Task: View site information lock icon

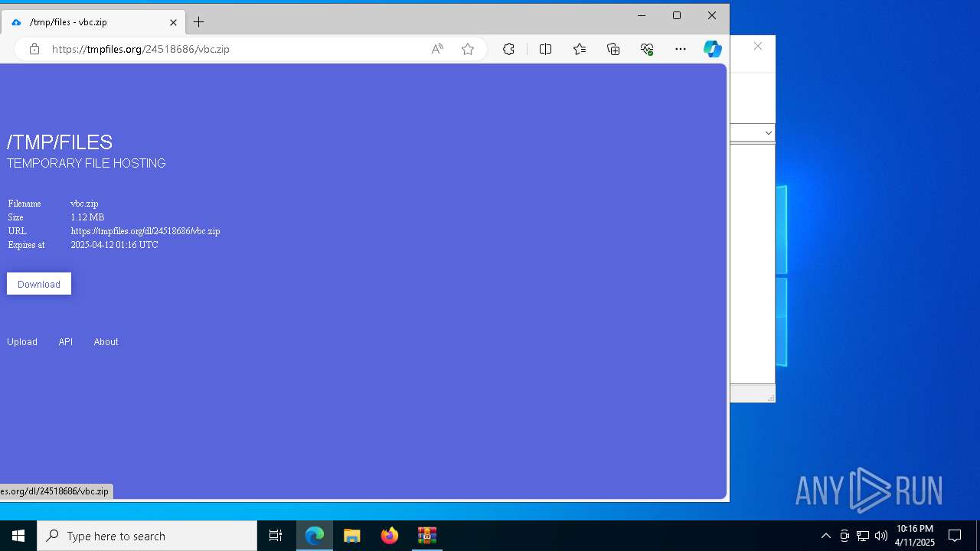Action: pos(34,49)
